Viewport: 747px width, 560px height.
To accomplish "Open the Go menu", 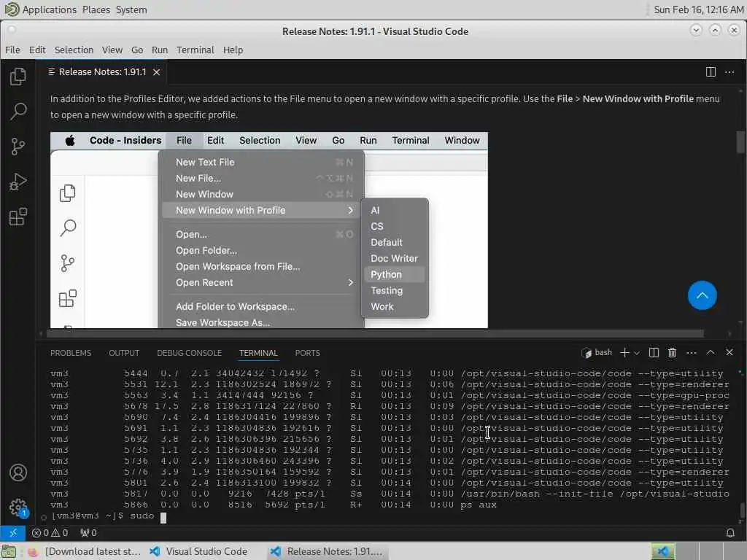I will (x=137, y=50).
